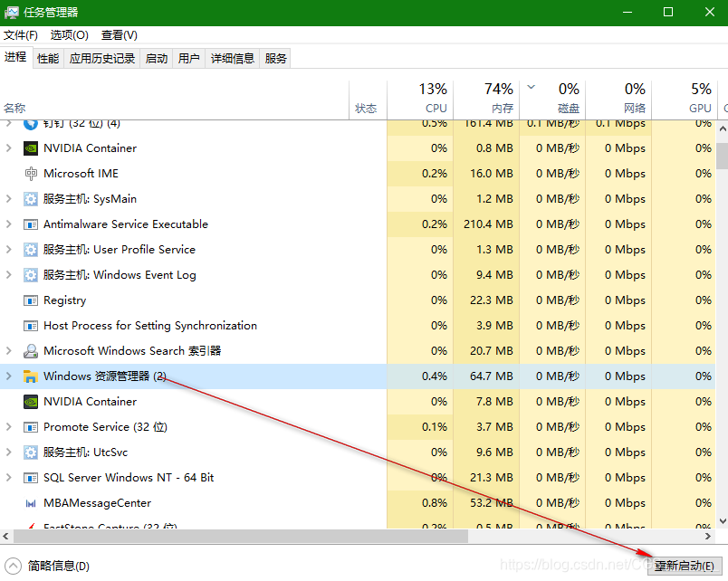Click the Antimalware Service Executable icon
This screenshot has width=728, height=581.
[x=31, y=224]
